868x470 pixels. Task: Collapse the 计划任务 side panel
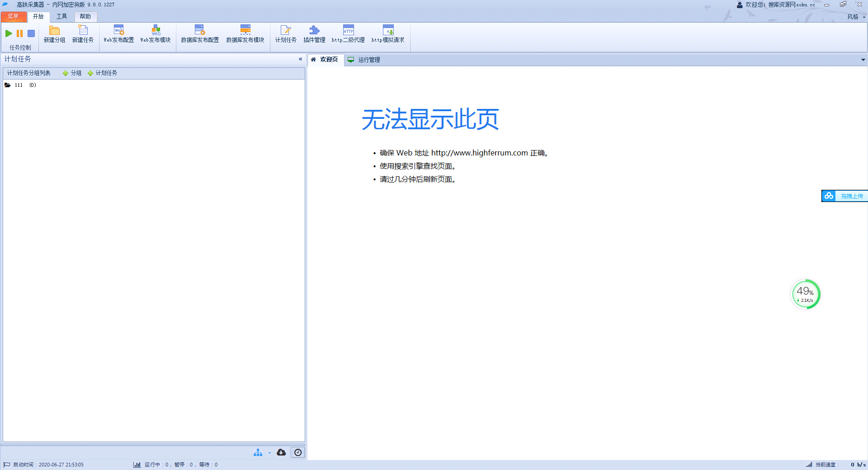click(300, 59)
